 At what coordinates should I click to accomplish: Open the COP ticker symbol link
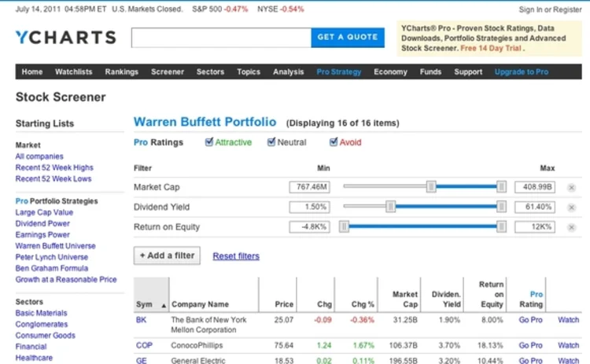point(144,345)
